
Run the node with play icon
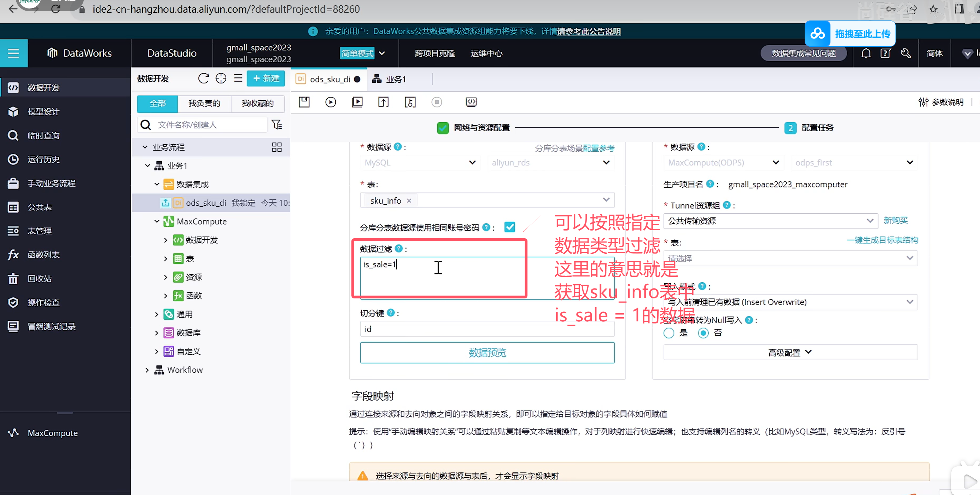coord(330,102)
